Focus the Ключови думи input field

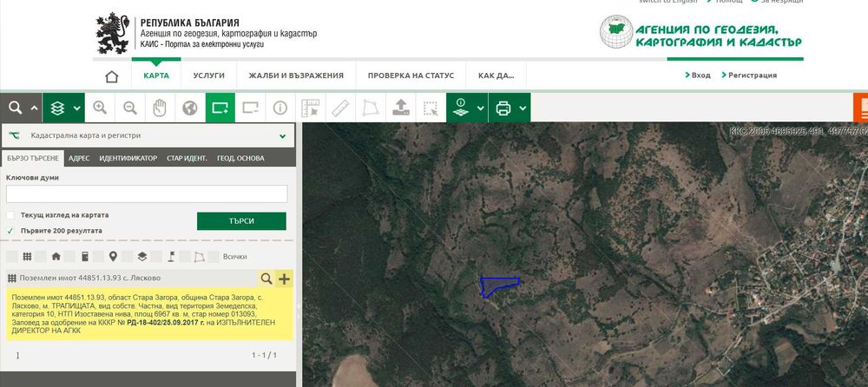coord(147,193)
